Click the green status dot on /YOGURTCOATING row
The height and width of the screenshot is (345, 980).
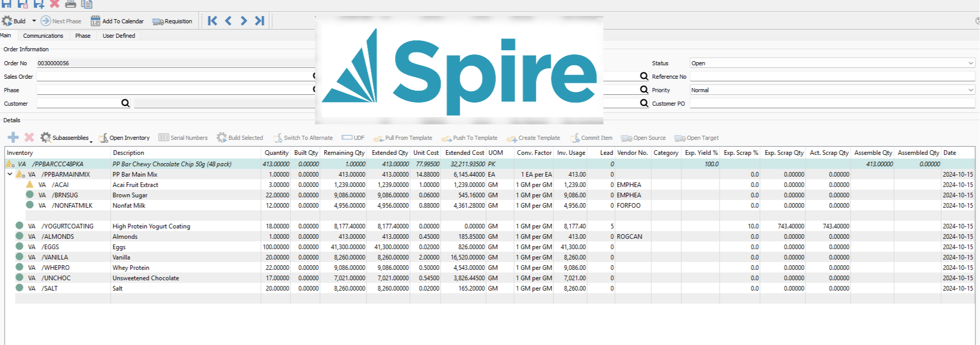[19, 225]
